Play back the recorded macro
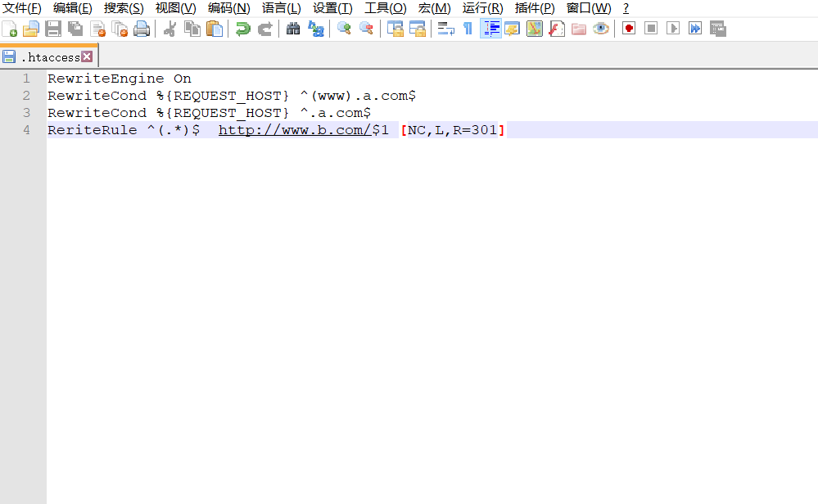The width and height of the screenshot is (818, 504). click(673, 29)
